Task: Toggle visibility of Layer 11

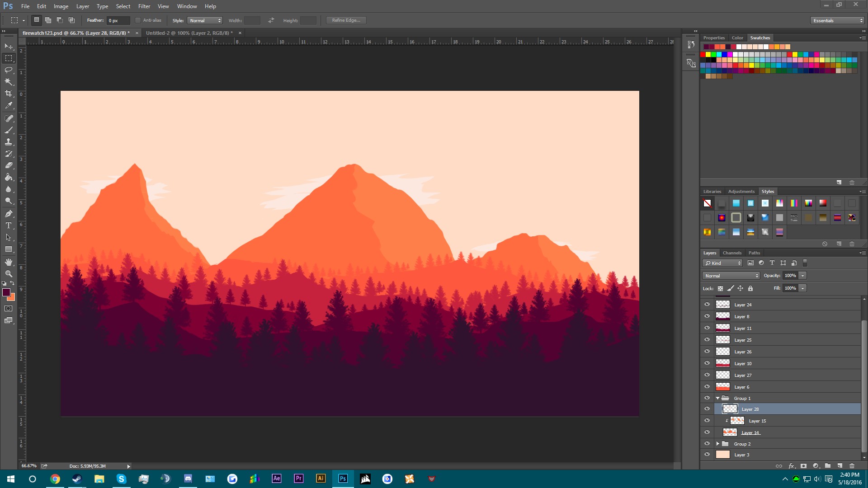Action: pyautogui.click(x=707, y=328)
